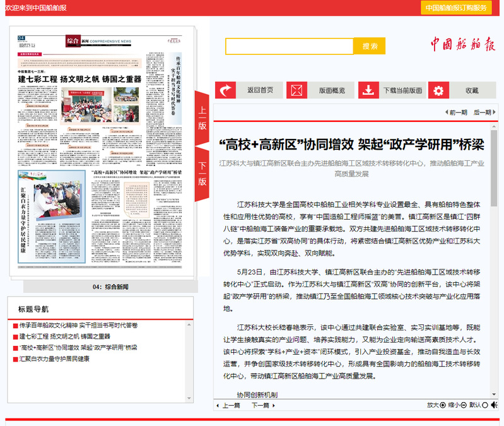Image resolution: width=504 pixels, height=426 pixels.
Task: Go to previous page with 上一版 arrow
Action: pos(202,117)
